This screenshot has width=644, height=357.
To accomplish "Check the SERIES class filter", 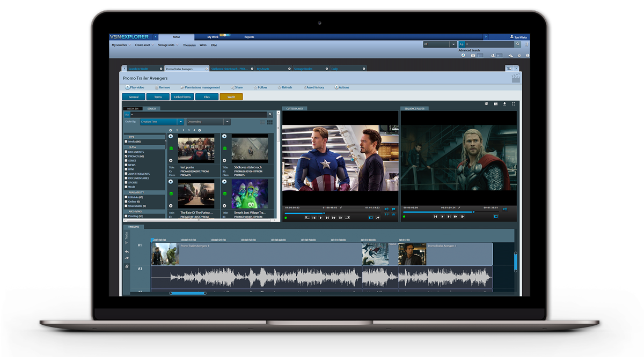I will (126, 160).
